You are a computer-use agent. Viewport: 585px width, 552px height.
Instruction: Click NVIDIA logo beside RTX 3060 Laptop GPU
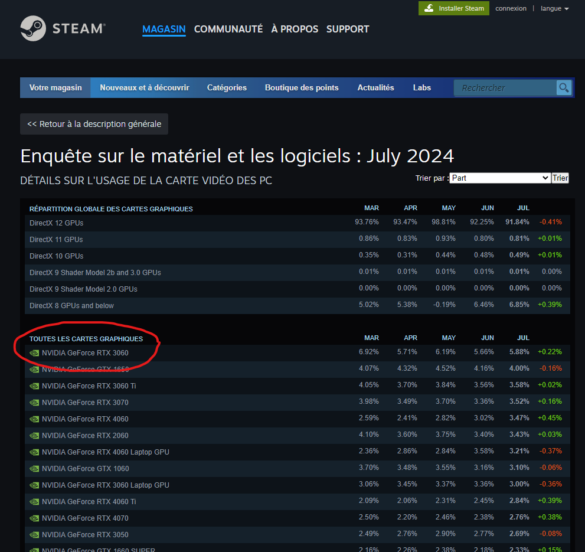tap(34, 485)
